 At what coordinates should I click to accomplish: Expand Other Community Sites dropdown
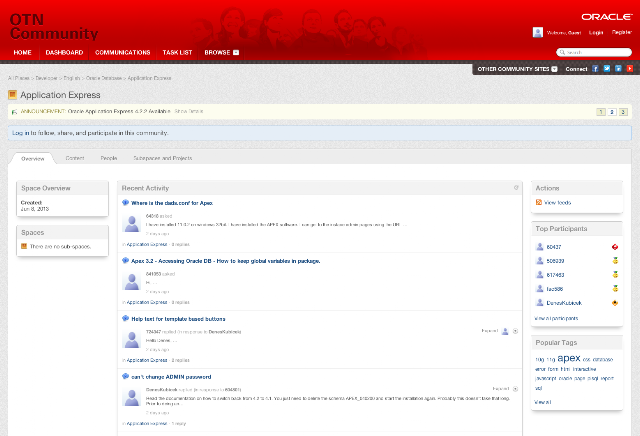[x=554, y=69]
